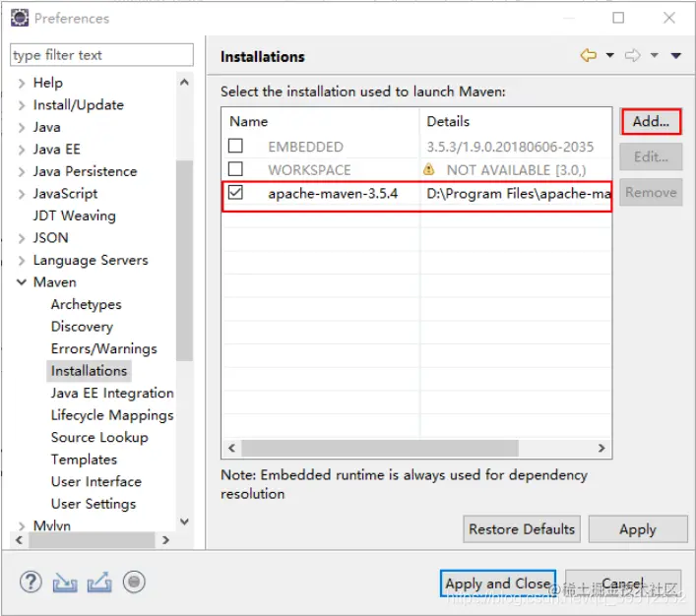Open Discovery under Maven
Image resolution: width=696 pixels, height=616 pixels.
[x=82, y=327]
